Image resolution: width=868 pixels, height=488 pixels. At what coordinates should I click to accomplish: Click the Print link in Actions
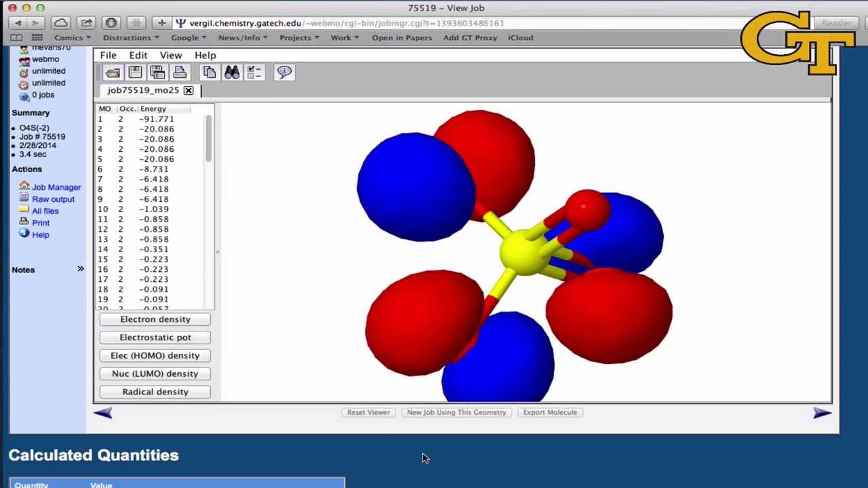tap(41, 223)
